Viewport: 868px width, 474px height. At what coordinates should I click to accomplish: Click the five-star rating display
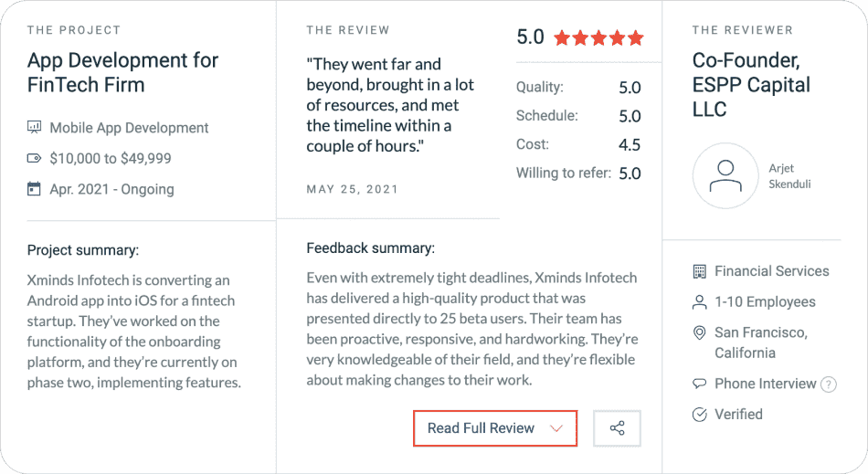point(598,38)
